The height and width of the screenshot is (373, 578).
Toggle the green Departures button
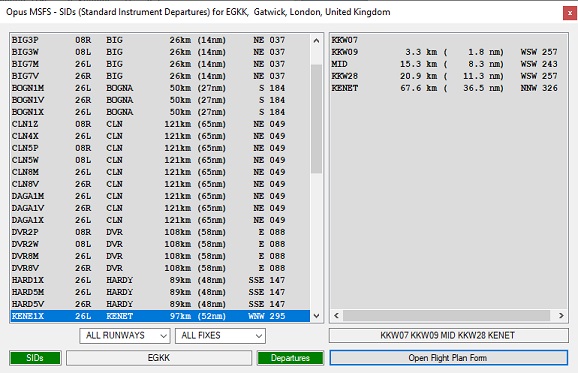click(x=290, y=358)
